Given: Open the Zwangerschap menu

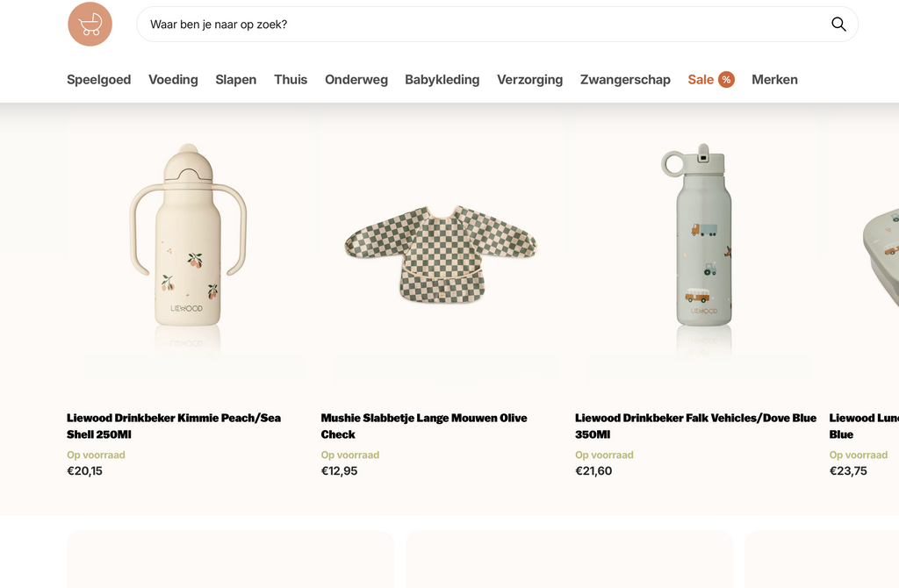Looking at the screenshot, I should 625,80.
